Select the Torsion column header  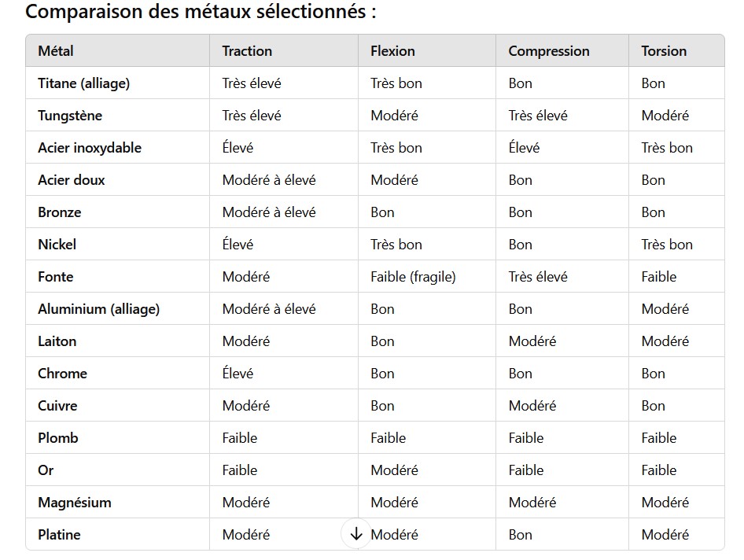click(x=664, y=51)
